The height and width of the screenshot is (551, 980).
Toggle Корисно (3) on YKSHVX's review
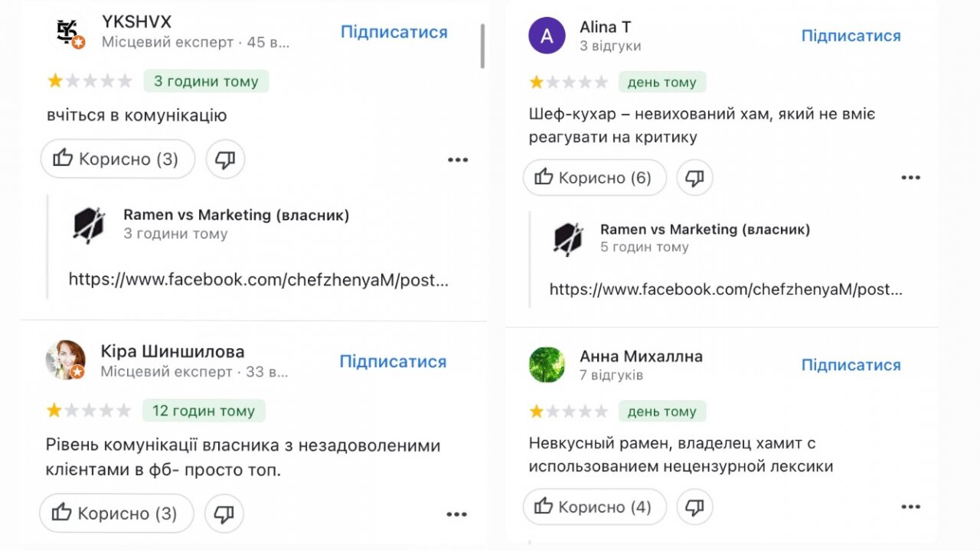tap(116, 159)
